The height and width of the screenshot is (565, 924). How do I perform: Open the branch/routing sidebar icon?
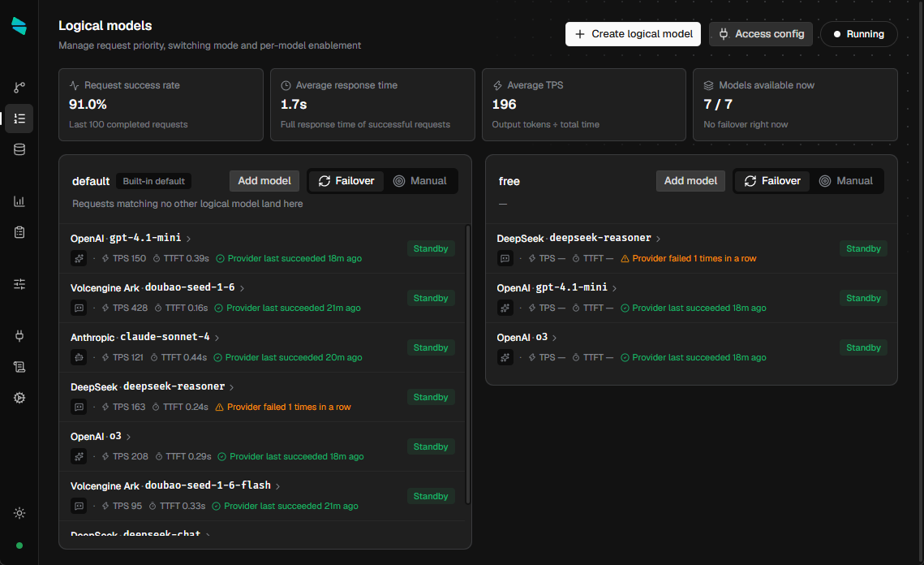(19, 88)
